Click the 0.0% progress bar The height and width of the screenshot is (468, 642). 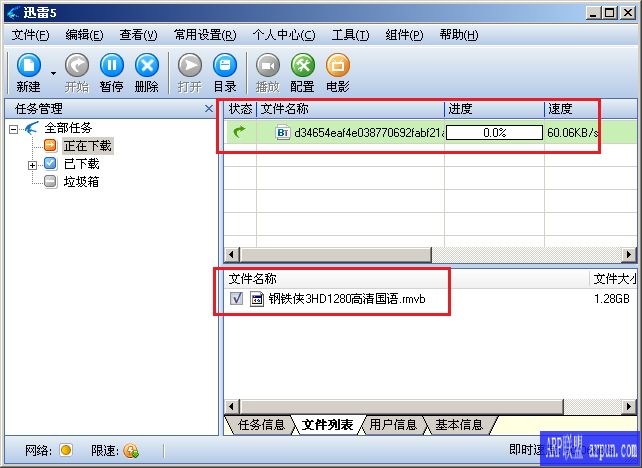[494, 133]
